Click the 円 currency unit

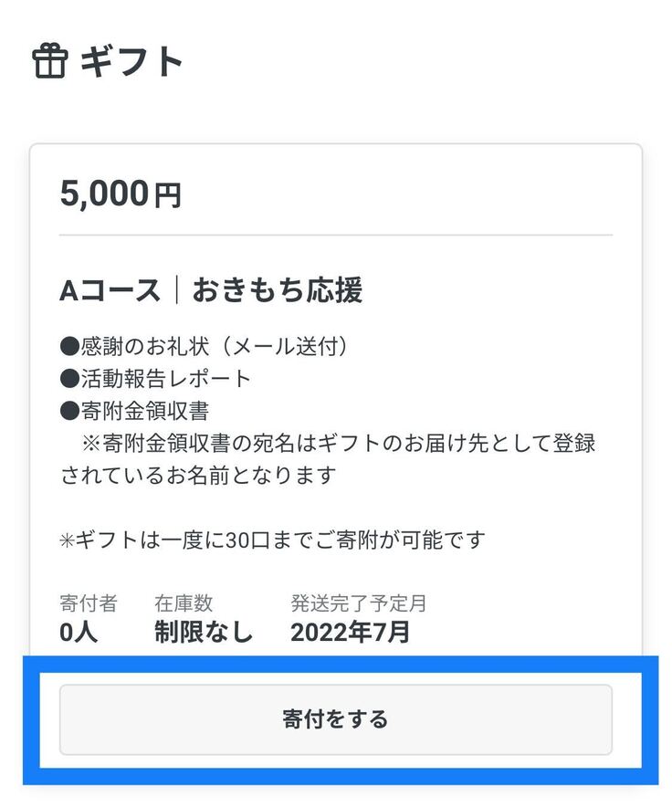167,196
